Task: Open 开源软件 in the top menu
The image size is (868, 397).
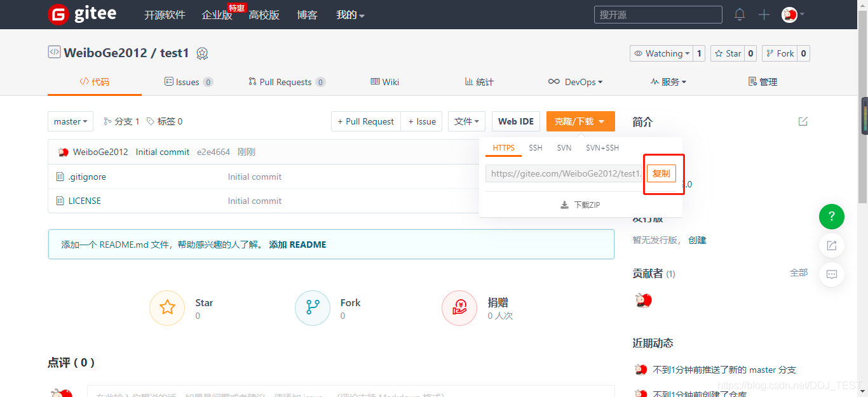Action: (165, 15)
